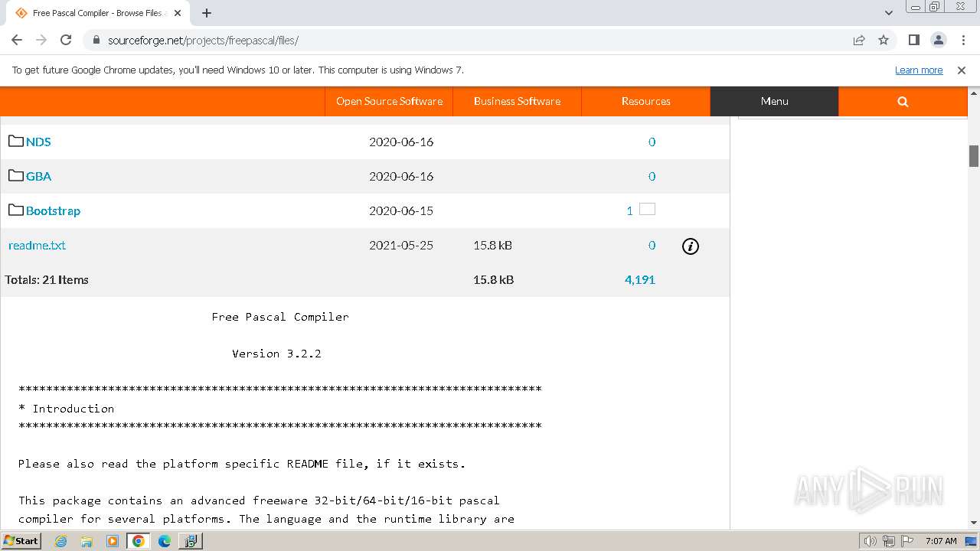Follow the Learn more link
This screenshot has height=551, width=980.
(x=919, y=70)
